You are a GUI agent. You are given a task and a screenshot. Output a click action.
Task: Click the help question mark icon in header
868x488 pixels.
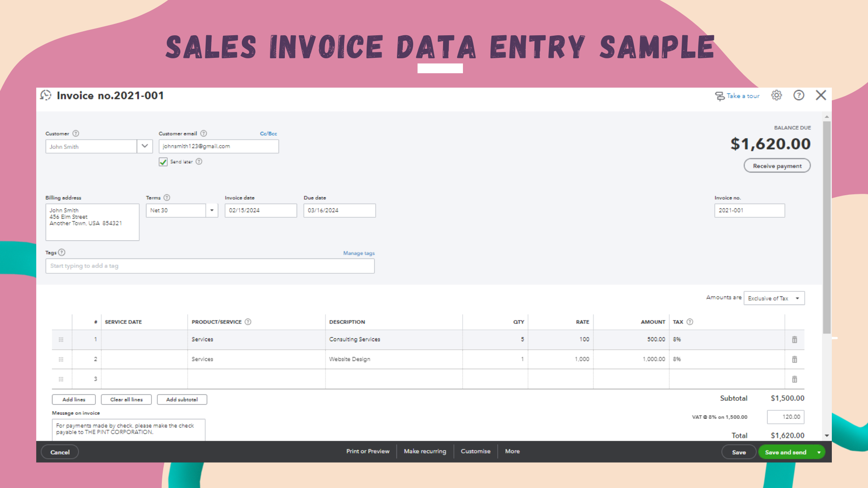[x=799, y=95]
